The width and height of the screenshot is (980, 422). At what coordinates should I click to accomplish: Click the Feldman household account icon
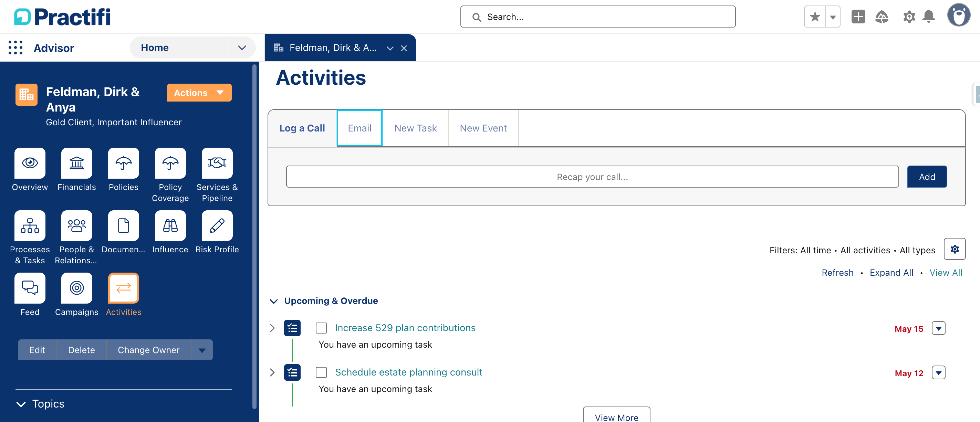point(26,94)
